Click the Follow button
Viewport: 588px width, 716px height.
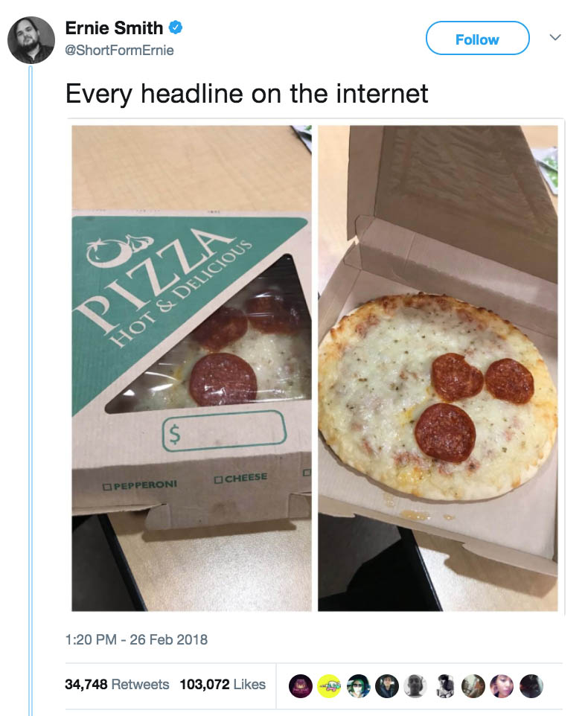click(478, 38)
